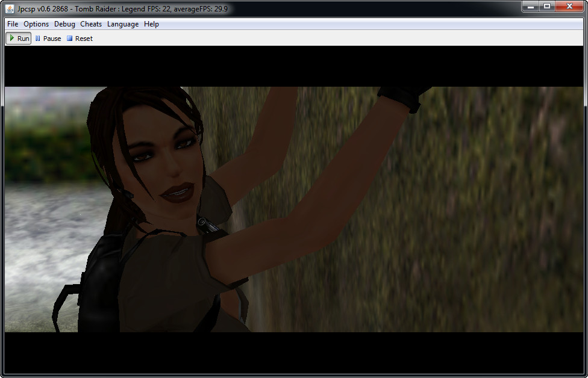Screen dimensions: 588x378
Task: Click the black letterbox bar above the scene
Action: tap(294, 66)
